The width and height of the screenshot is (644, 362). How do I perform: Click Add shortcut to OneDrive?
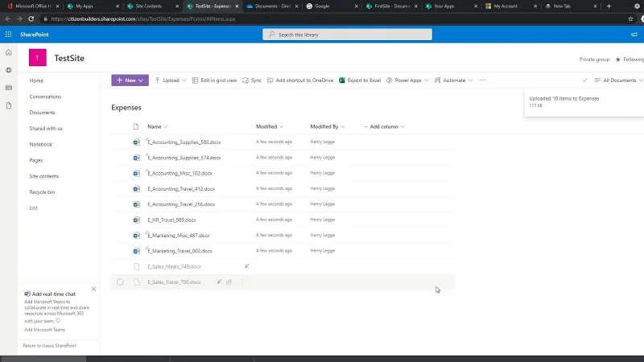click(x=300, y=80)
